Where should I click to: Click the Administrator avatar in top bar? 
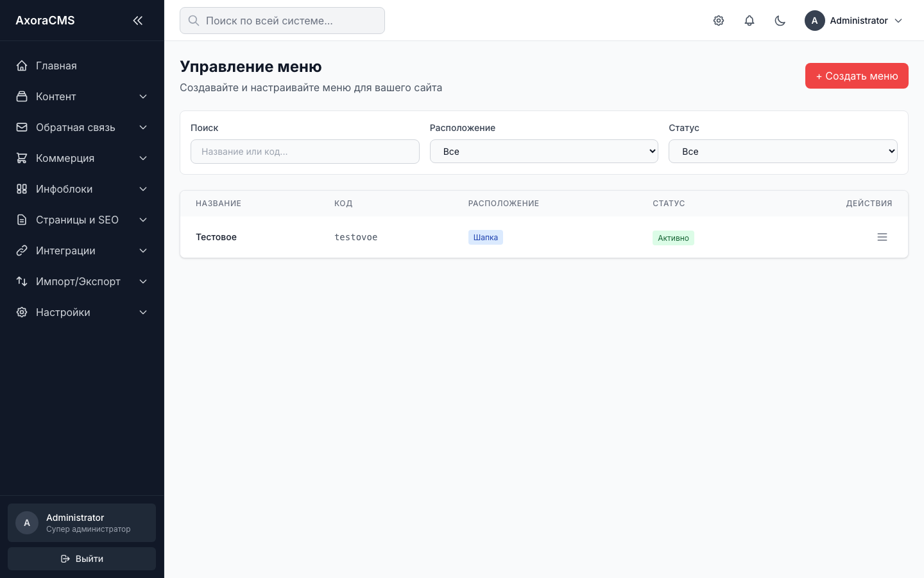pyautogui.click(x=815, y=21)
